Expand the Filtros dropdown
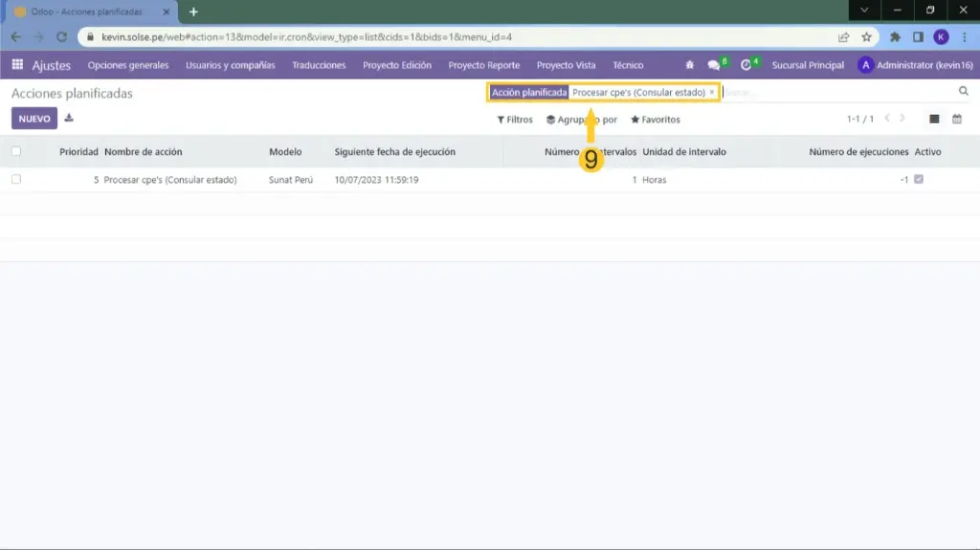980x550 pixels. click(x=515, y=120)
